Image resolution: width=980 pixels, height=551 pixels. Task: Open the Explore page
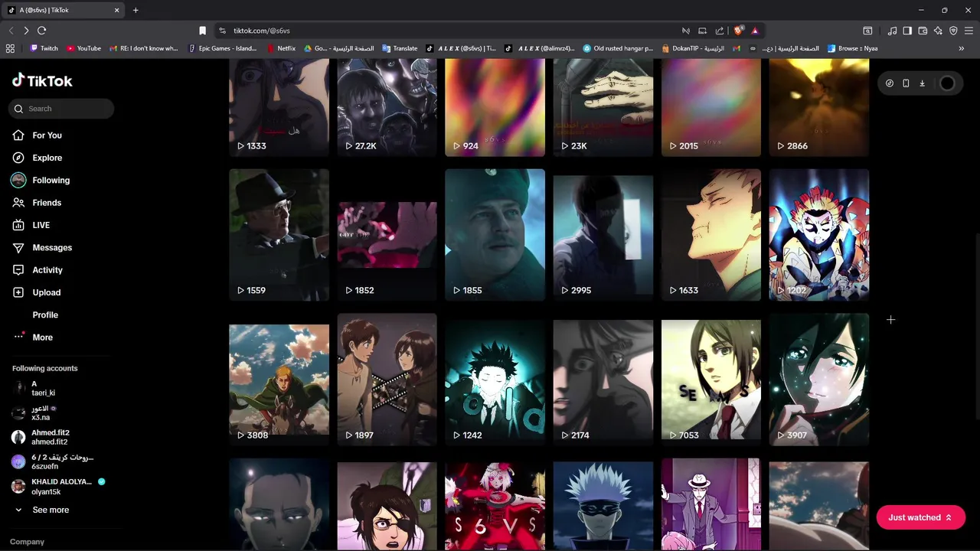(x=38, y=158)
